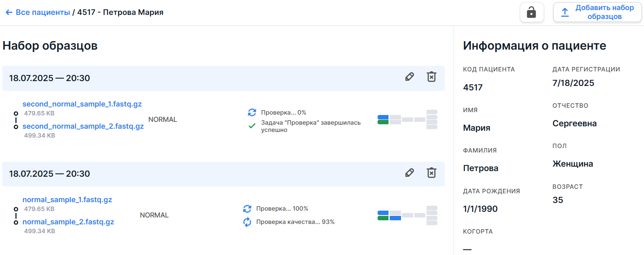Go back to 'Все пациенты'
The width and height of the screenshot is (644, 255).
[42, 13]
